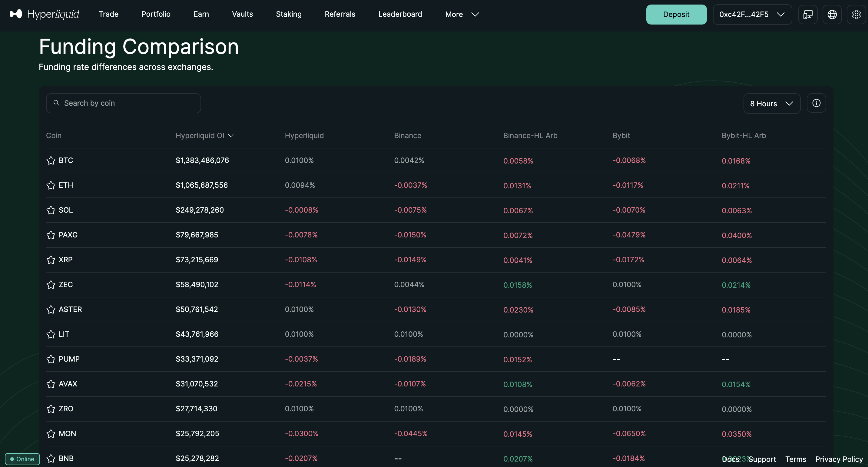This screenshot has height=467, width=868.
Task: Toggle the favorite star for AVAX
Action: coord(51,384)
